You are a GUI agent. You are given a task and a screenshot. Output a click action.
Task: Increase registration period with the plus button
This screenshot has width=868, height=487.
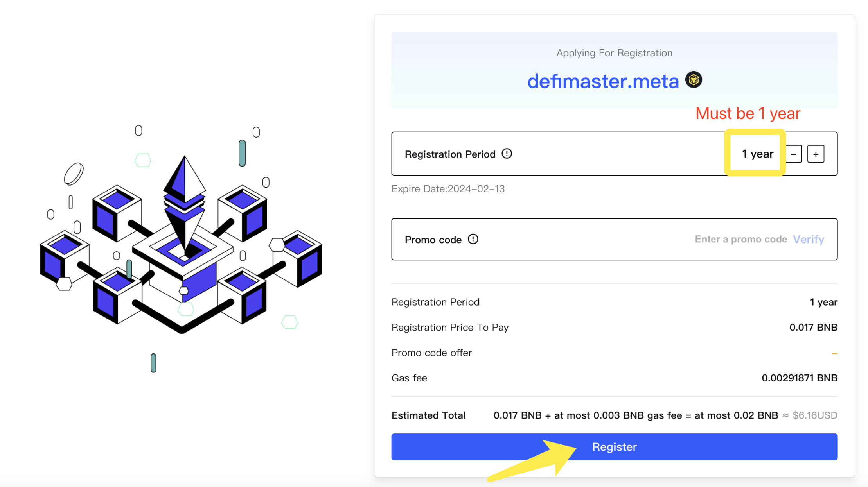(816, 154)
